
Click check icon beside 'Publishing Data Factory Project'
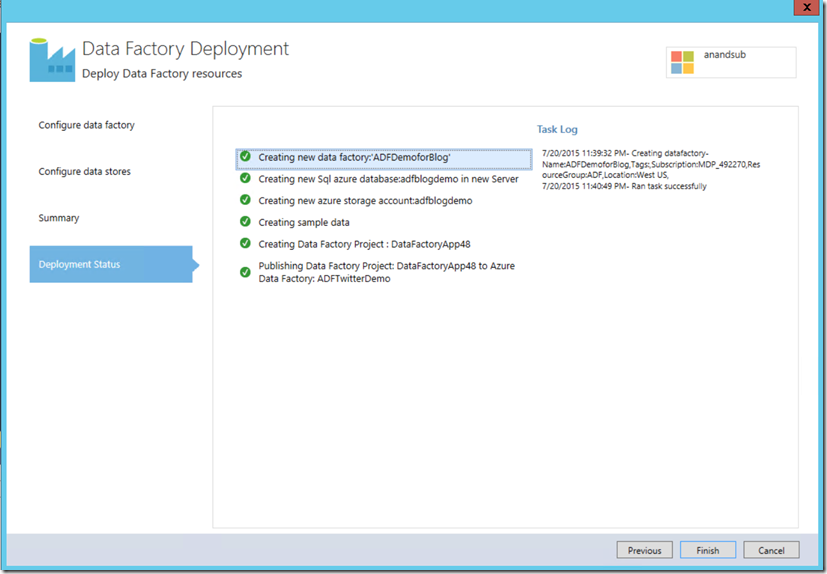(x=245, y=272)
